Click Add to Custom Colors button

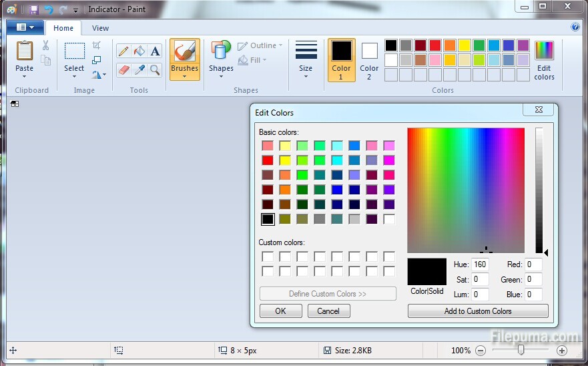coord(478,311)
